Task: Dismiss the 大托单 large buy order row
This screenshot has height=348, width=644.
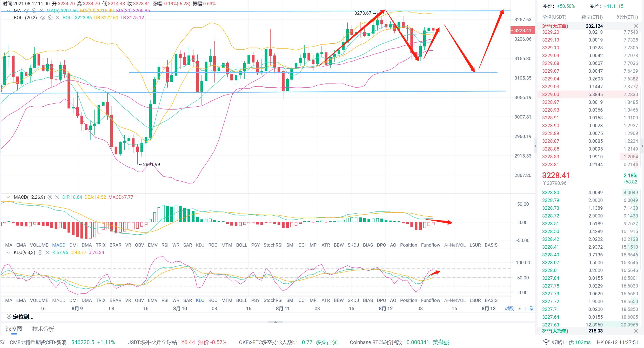Action: point(636,331)
